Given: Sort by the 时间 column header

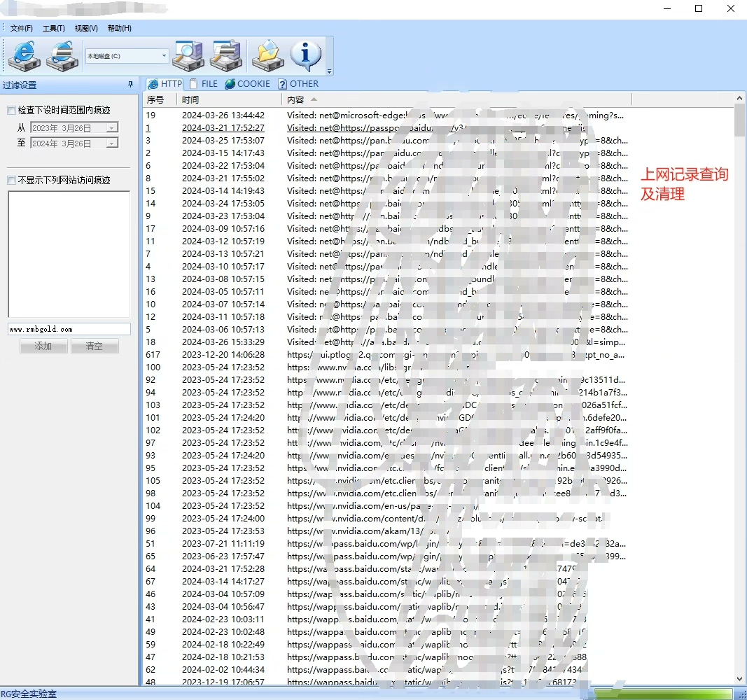Looking at the screenshot, I should (229, 99).
